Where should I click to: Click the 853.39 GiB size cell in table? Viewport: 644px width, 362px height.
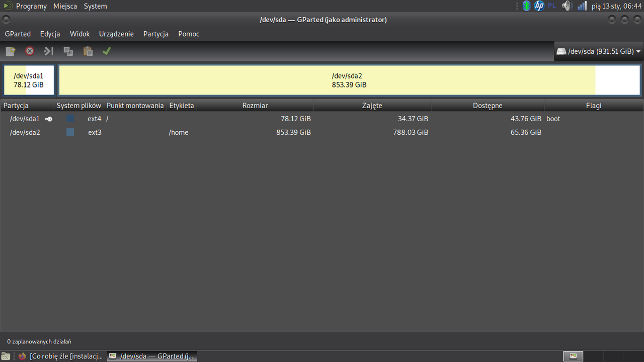293,132
